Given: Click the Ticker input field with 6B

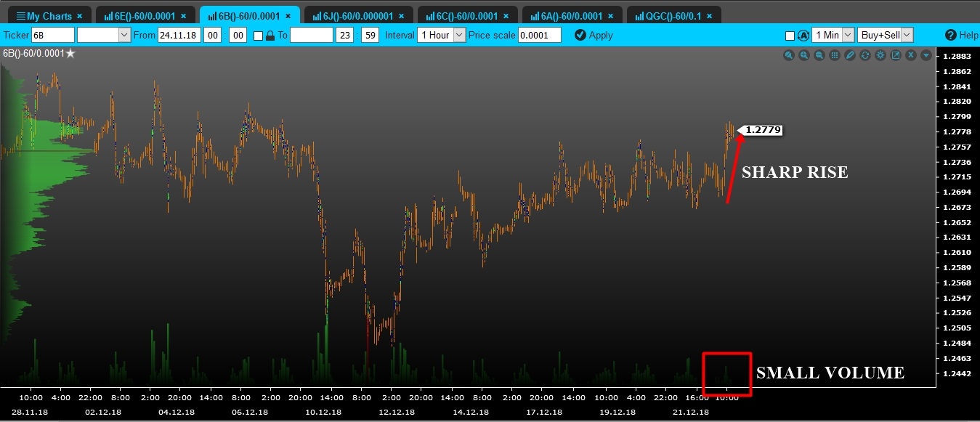Looking at the screenshot, I should pos(52,35).
